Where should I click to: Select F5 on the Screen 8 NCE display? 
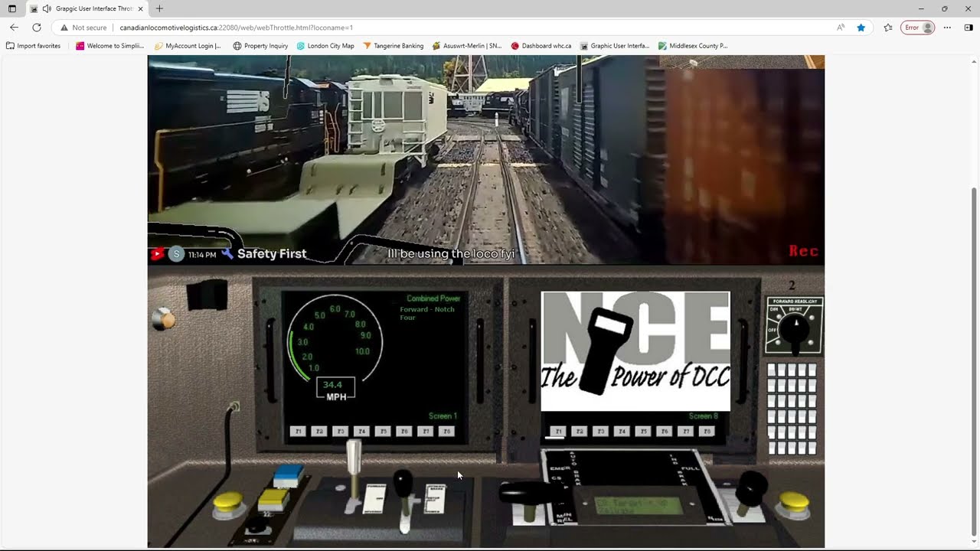click(x=643, y=432)
